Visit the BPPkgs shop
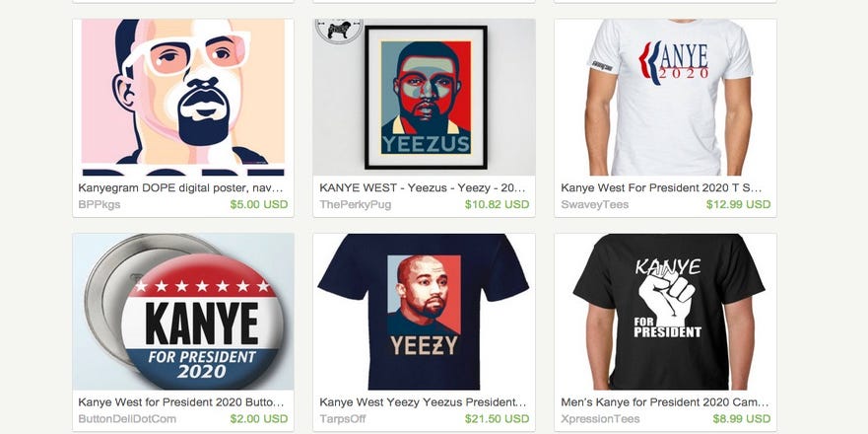 (100, 204)
